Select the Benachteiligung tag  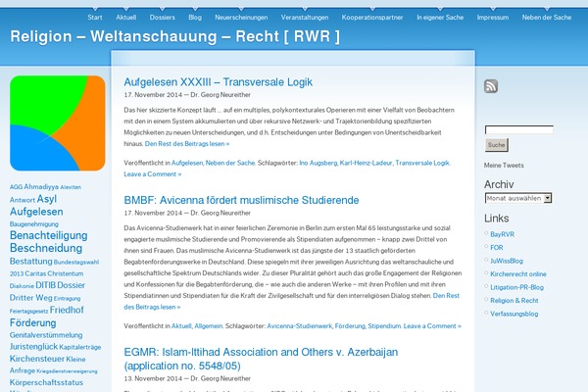click(x=48, y=235)
